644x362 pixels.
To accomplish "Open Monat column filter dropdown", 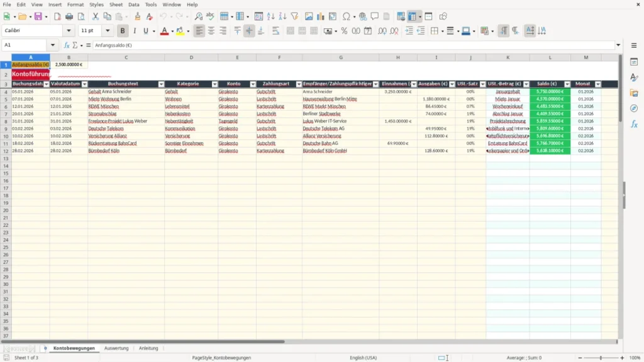I will coord(598,84).
